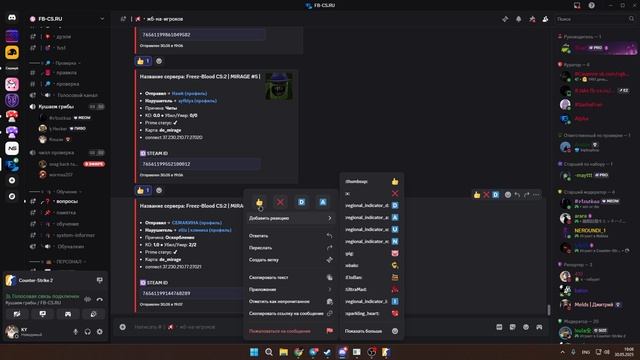Open emoji picker in message input bar
This screenshot has height=360, width=640.
pos(526,327)
